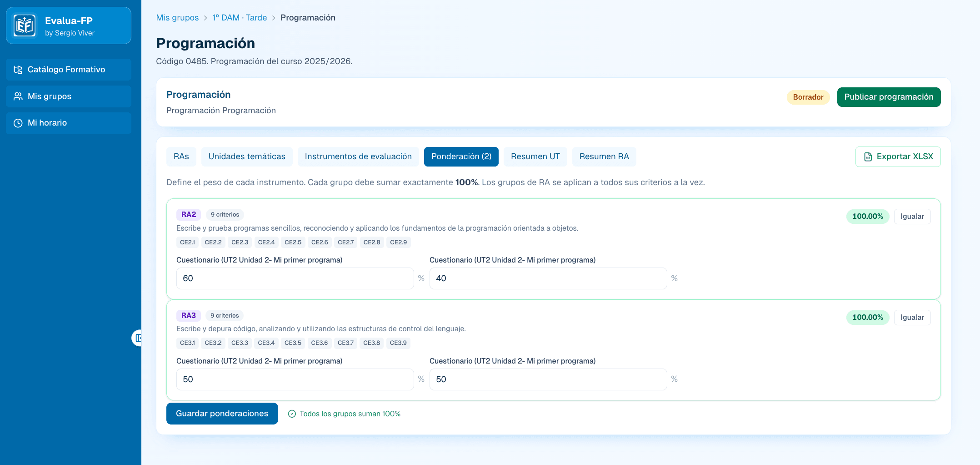This screenshot has height=465, width=980.
Task: Click the CE3.9 criterion chip
Action: tap(398, 343)
